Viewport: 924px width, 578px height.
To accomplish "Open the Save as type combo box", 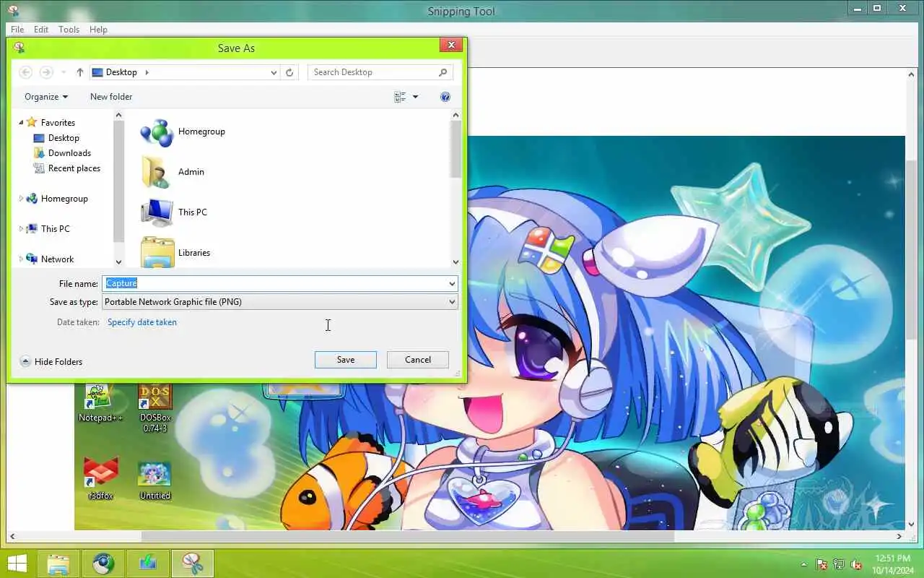I will click(280, 302).
